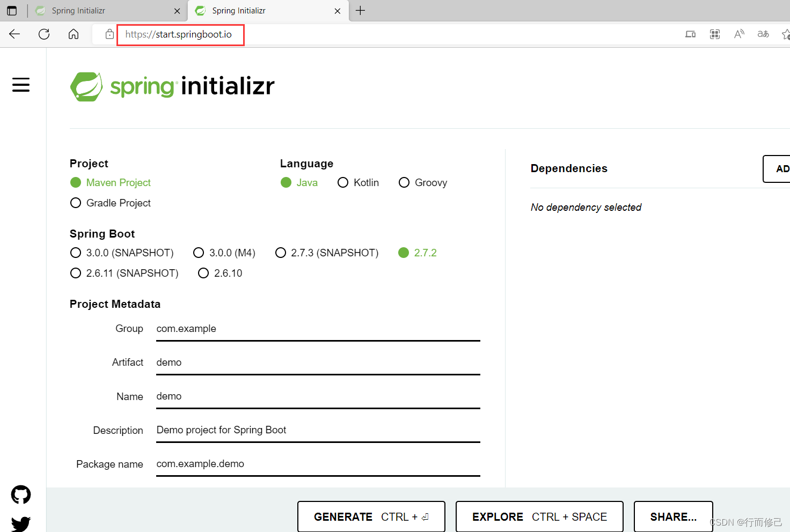The image size is (790, 532).
Task: Click the ADD dependencies button
Action: pos(777,169)
